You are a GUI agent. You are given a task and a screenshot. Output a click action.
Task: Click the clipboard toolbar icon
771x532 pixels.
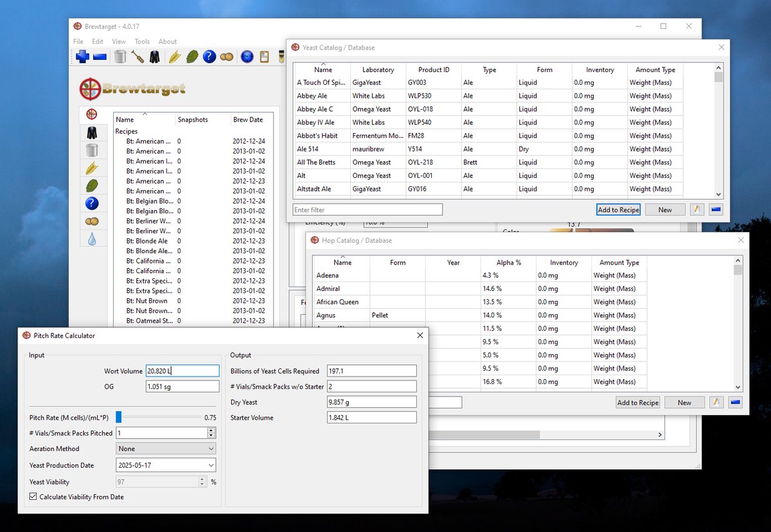264,57
